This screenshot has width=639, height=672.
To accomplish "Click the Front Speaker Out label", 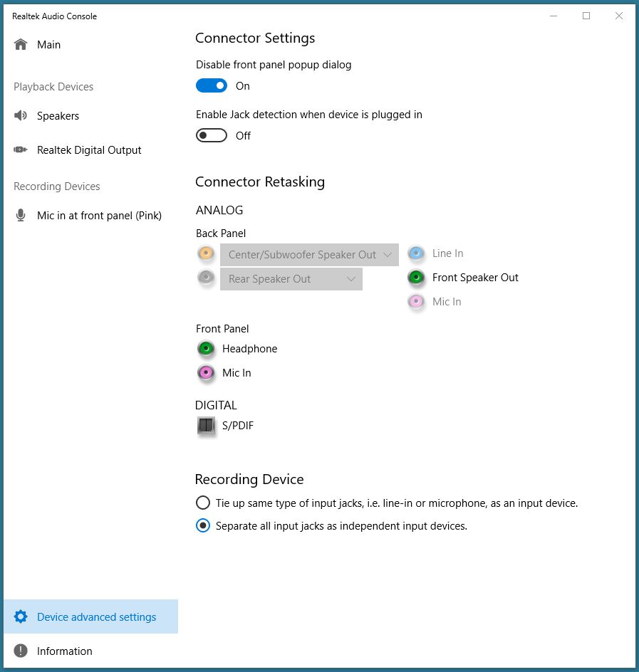I will [x=475, y=278].
